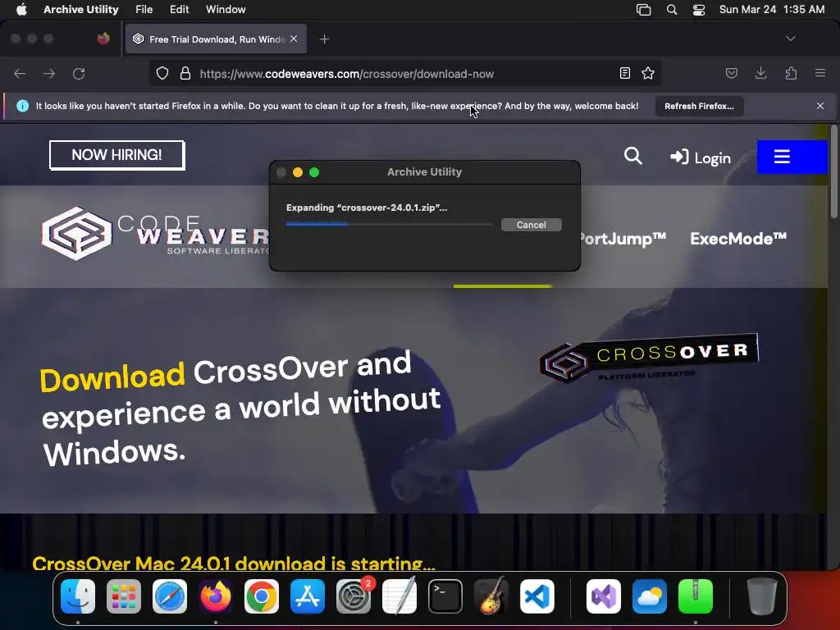
Task: Cancel the crossover zip expansion
Action: click(531, 225)
